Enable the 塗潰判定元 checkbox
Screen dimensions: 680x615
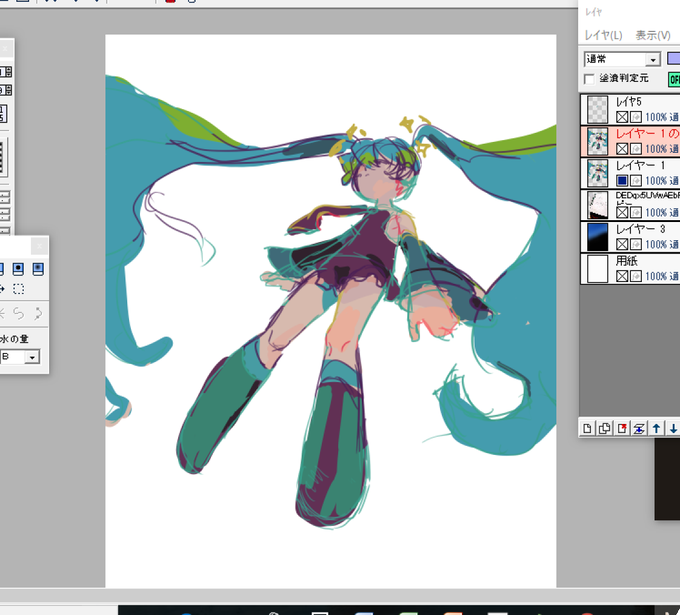(589, 79)
